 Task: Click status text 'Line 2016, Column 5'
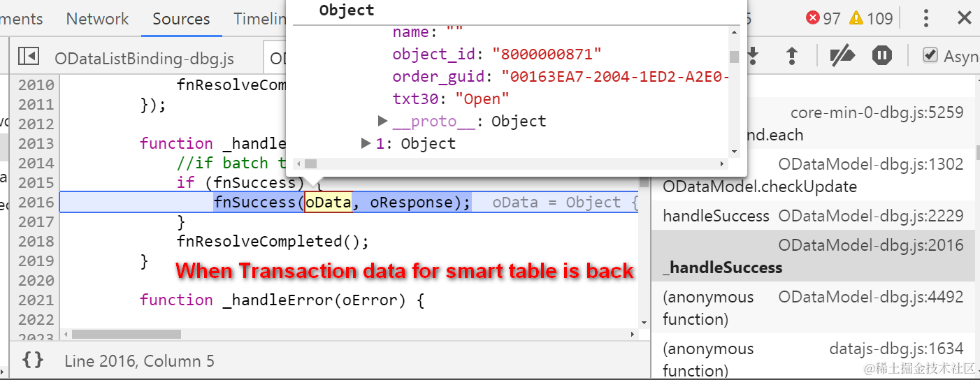[139, 361]
